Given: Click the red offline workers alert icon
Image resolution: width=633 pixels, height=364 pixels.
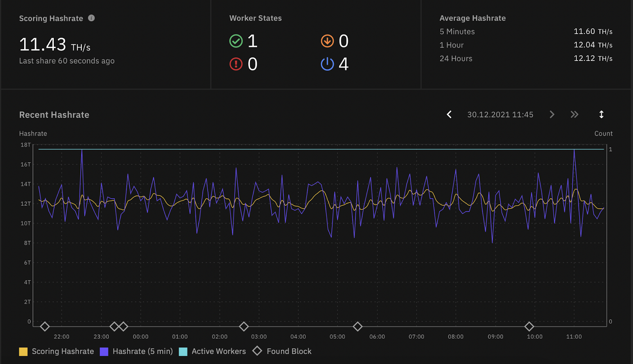Looking at the screenshot, I should (x=236, y=64).
